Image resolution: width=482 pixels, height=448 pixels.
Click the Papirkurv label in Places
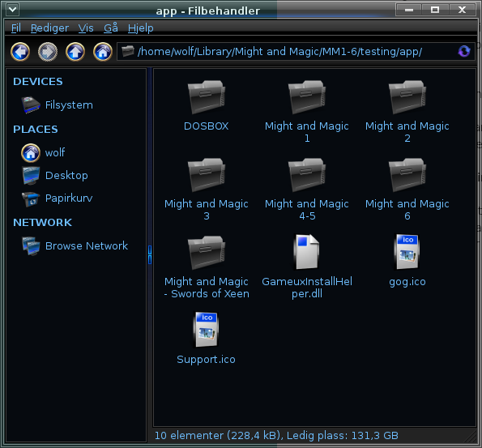(69, 198)
